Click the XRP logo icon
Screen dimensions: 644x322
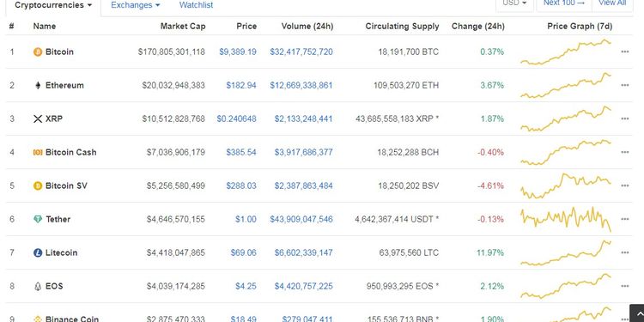click(x=38, y=119)
